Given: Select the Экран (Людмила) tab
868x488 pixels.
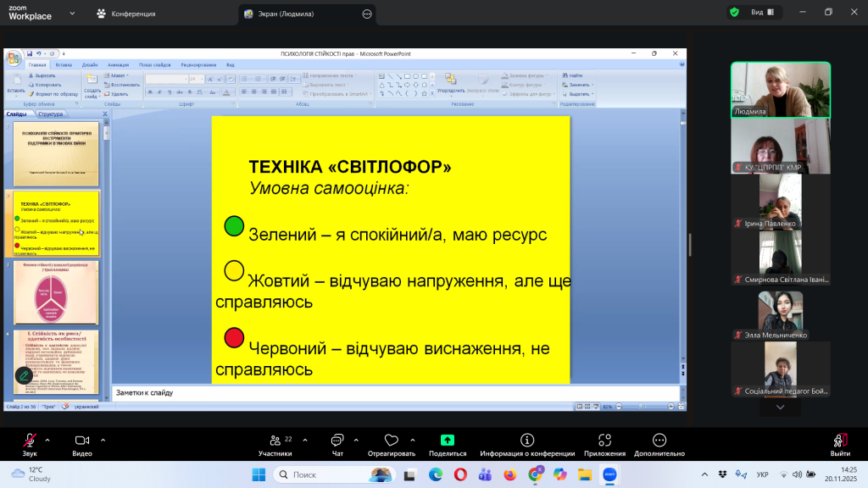Looking at the screenshot, I should (298, 14).
